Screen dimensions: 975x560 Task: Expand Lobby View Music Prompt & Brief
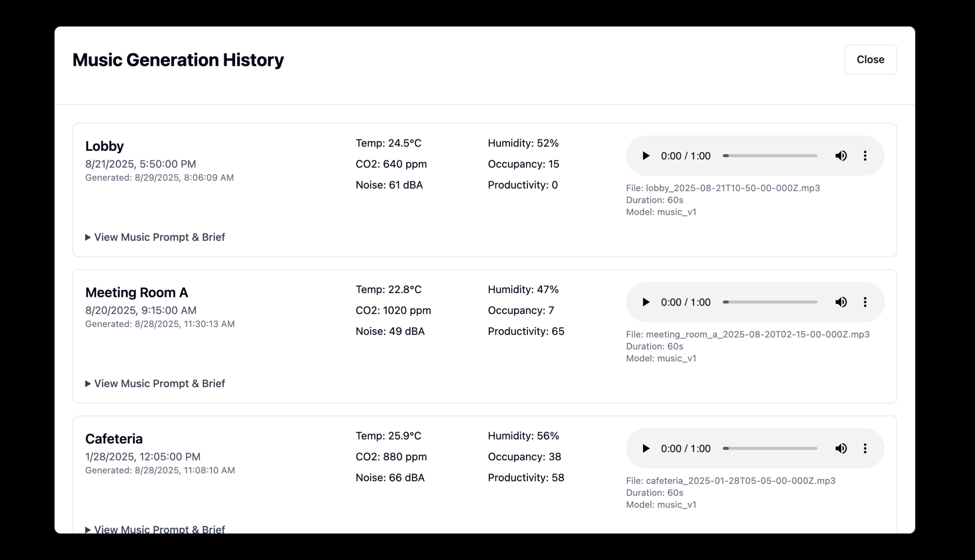click(155, 237)
